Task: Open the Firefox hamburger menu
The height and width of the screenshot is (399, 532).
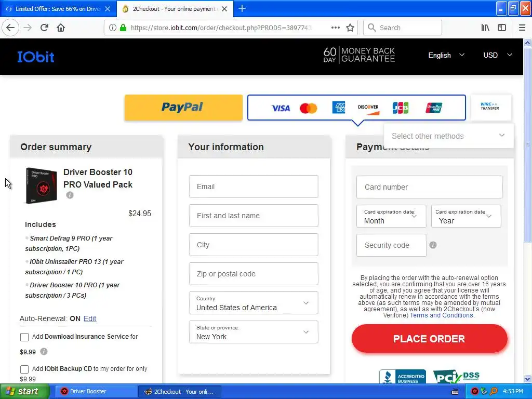Action: pyautogui.click(x=522, y=28)
